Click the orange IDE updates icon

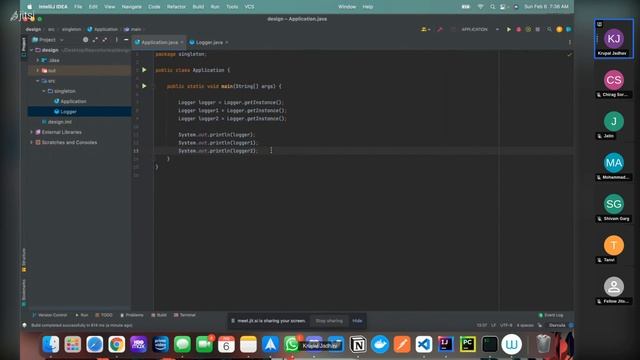pos(559,29)
